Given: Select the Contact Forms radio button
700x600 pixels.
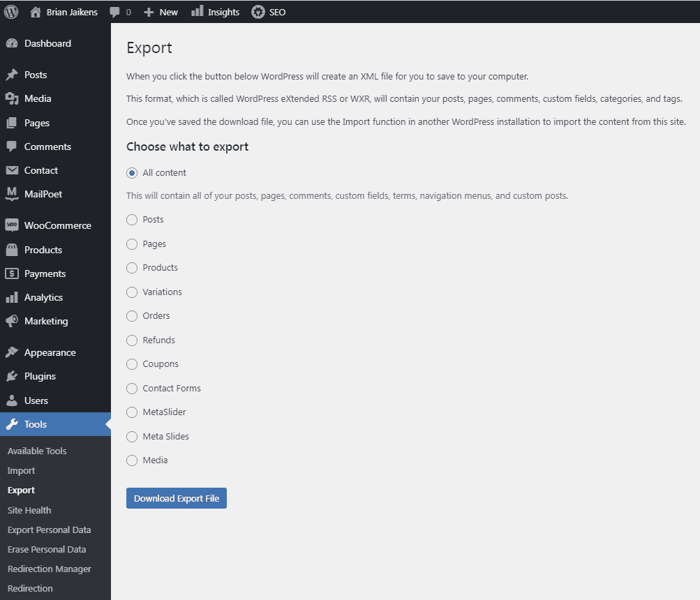Looking at the screenshot, I should point(132,389).
